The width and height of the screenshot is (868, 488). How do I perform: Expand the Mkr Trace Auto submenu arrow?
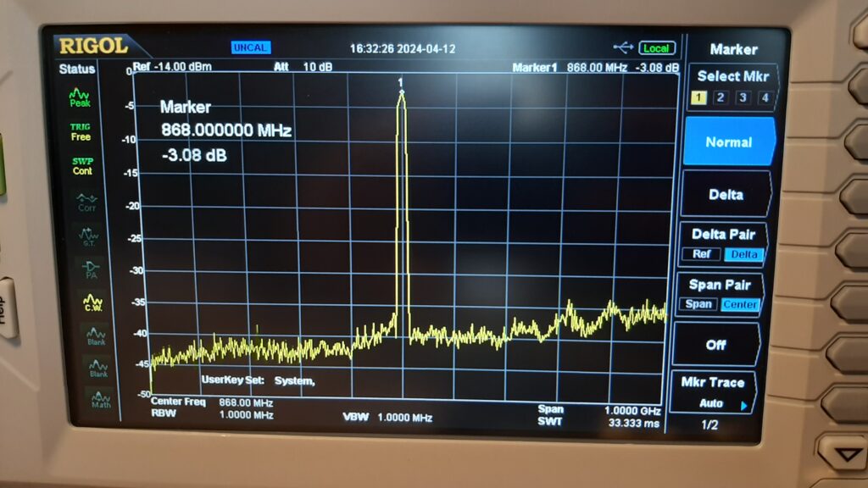[744, 405]
